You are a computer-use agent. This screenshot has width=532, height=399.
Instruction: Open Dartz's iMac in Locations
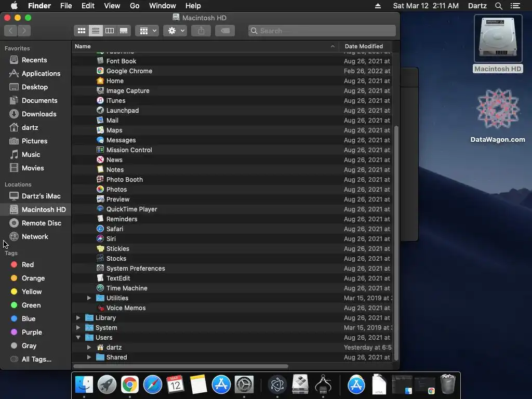[35, 196]
